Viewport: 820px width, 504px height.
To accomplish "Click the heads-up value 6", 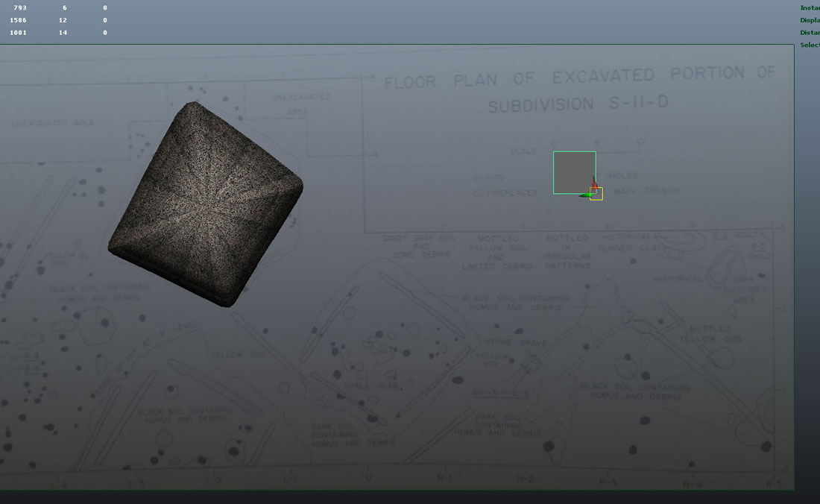I will (x=65, y=8).
